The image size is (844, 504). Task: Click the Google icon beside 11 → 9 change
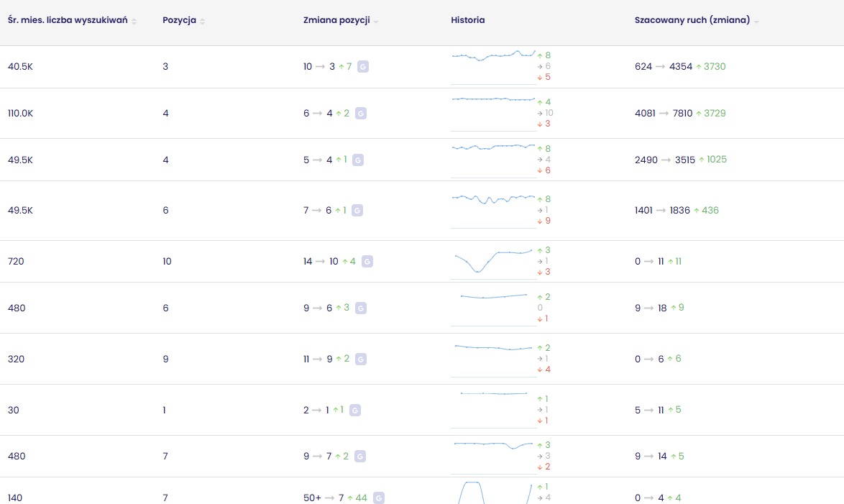click(361, 359)
